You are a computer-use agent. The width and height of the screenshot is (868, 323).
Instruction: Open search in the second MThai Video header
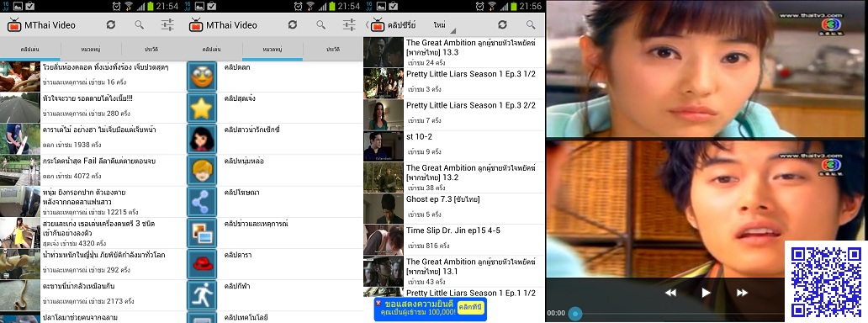pyautogui.click(x=321, y=24)
